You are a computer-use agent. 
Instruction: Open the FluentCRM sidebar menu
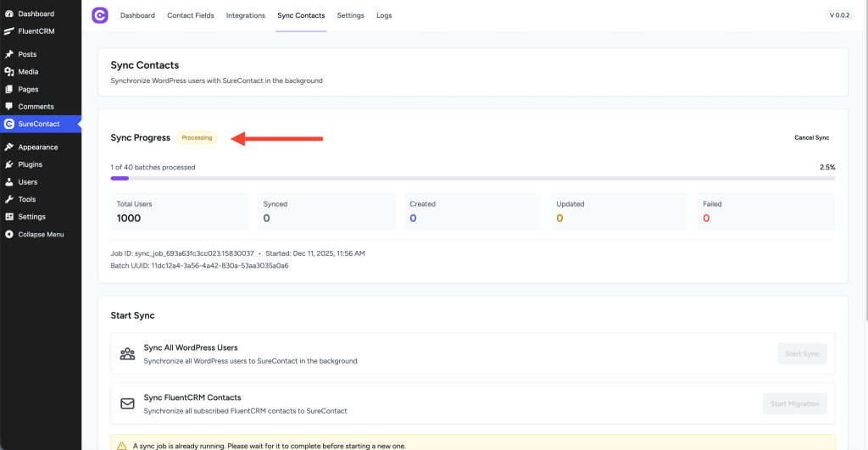[36, 31]
